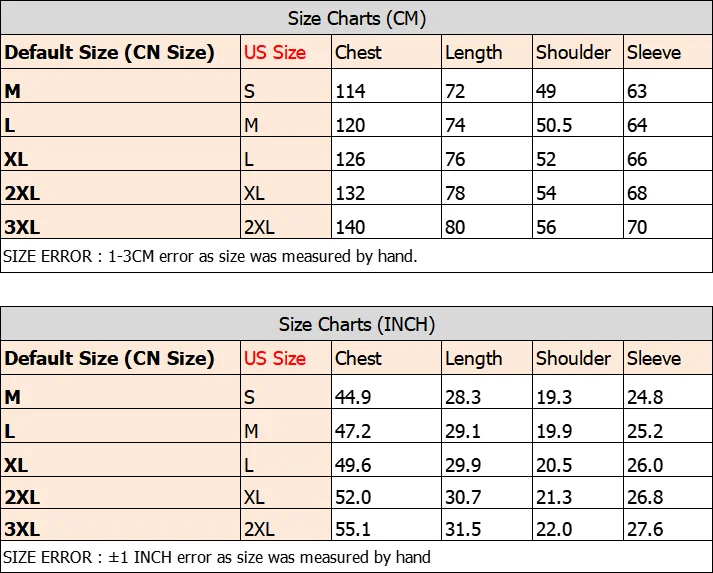This screenshot has height=573, width=713.
Task: Click chest value 44.9 in INCH chart
Action: (353, 397)
